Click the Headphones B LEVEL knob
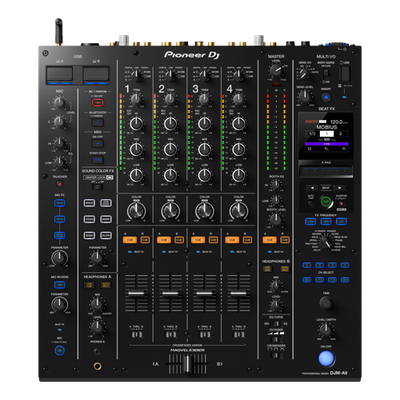 [x=276, y=304]
